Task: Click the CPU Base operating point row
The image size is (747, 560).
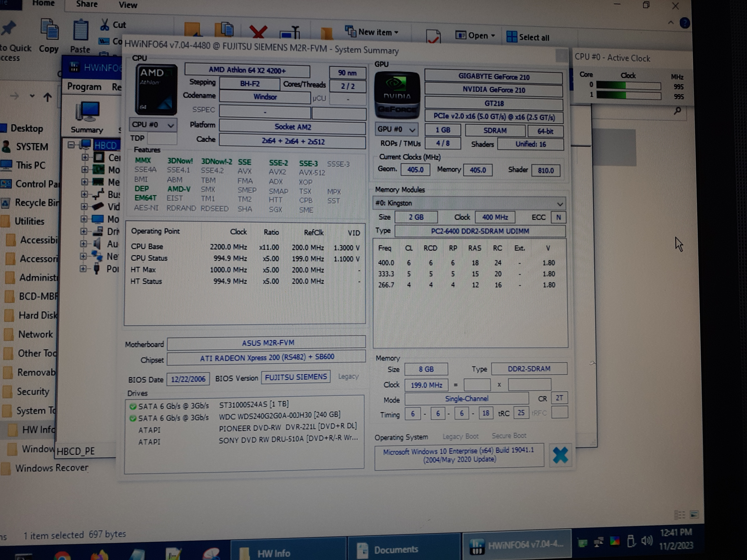Action: point(245,247)
